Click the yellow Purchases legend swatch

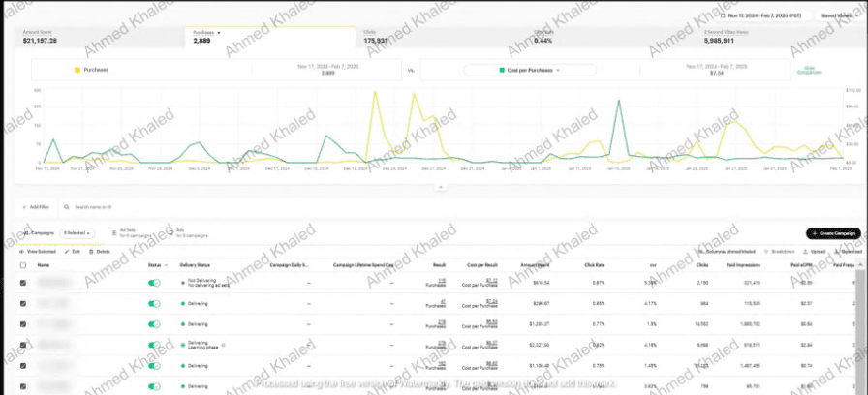point(77,71)
